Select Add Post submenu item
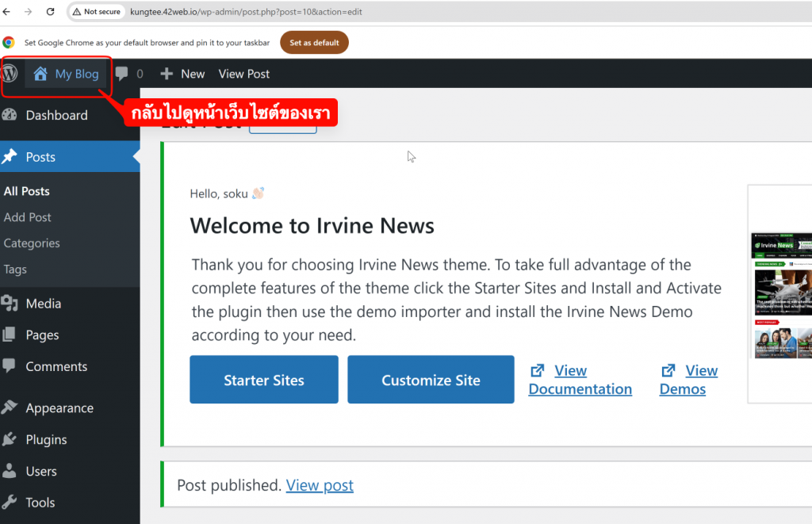Viewport: 812px width, 524px height. 28,217
